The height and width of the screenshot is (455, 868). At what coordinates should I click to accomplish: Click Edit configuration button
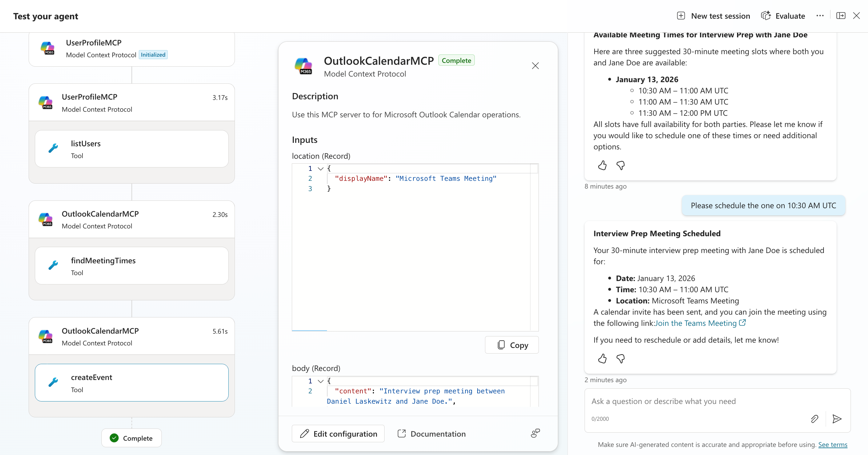338,434
